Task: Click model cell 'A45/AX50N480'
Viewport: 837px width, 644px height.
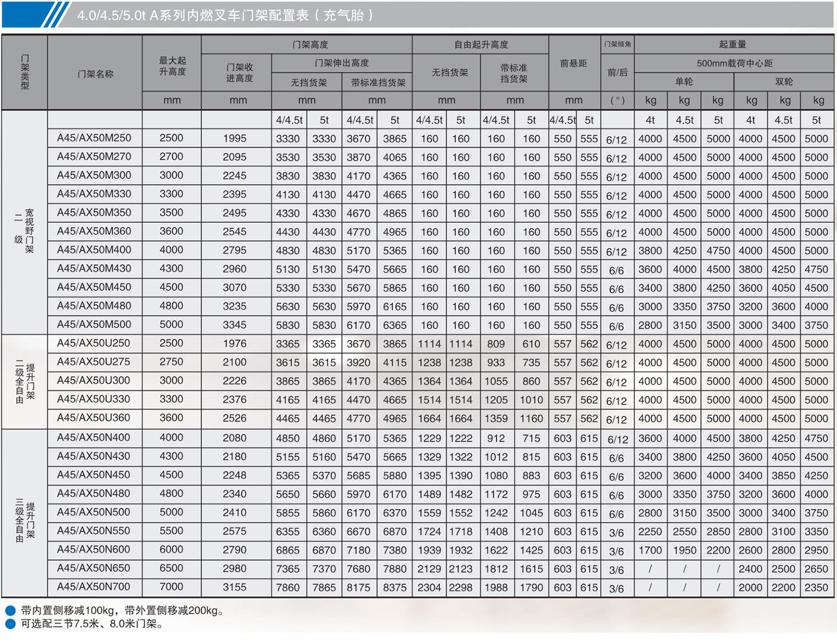Action: (x=94, y=493)
